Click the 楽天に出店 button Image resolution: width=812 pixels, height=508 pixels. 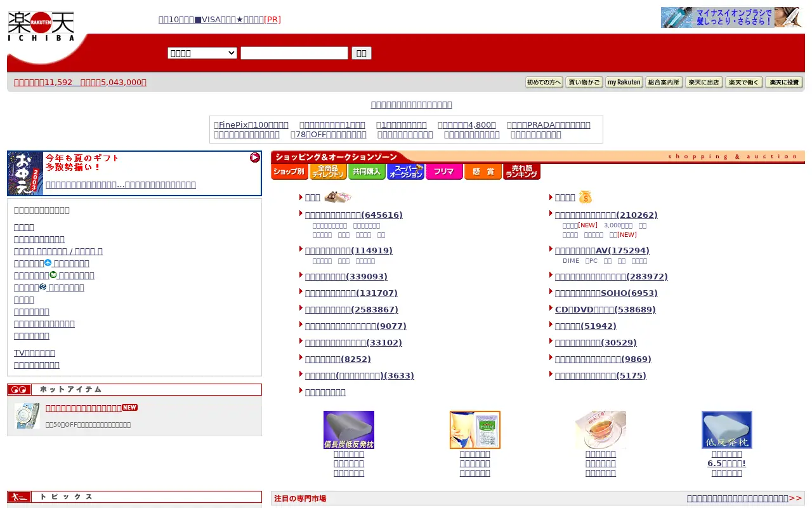[704, 82]
